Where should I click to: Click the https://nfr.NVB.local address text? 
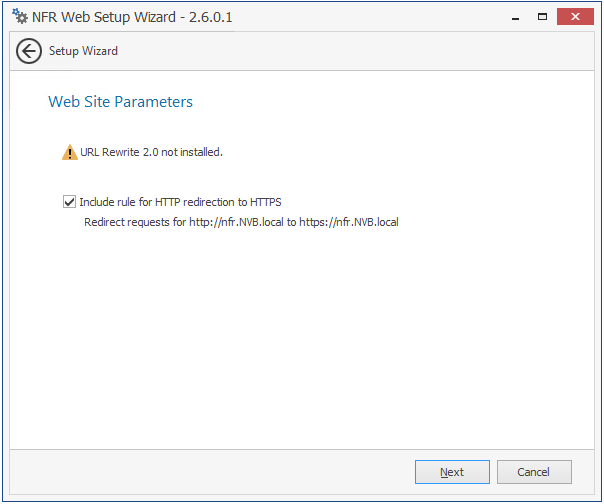pos(349,222)
